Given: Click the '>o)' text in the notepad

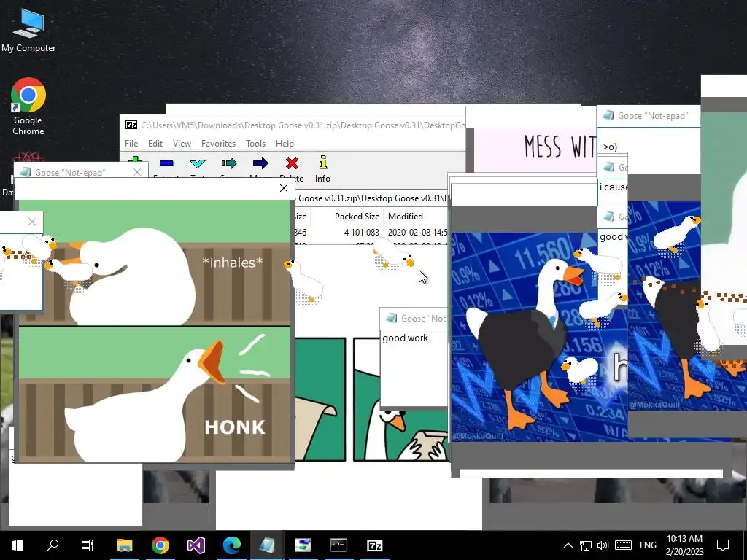Looking at the screenshot, I should tap(611, 147).
